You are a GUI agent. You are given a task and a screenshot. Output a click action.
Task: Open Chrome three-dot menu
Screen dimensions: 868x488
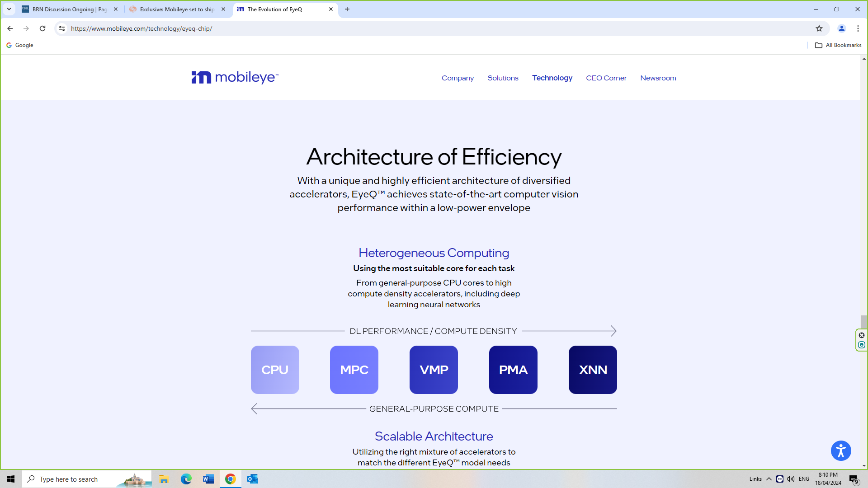point(858,28)
